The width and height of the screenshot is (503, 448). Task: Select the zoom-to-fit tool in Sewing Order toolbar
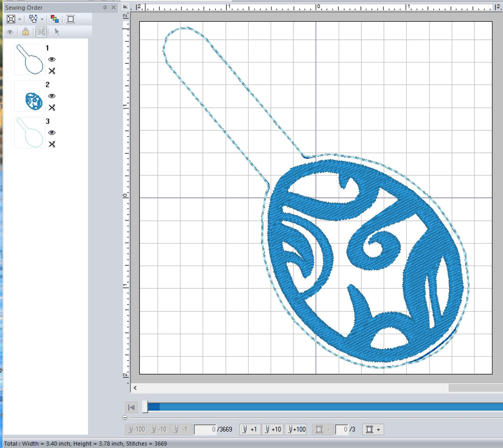(x=11, y=19)
